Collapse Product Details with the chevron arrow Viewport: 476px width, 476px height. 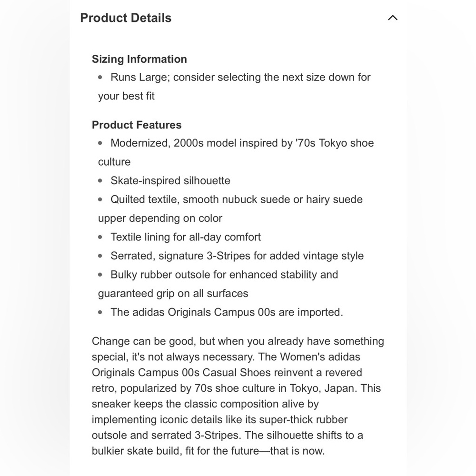click(x=393, y=18)
